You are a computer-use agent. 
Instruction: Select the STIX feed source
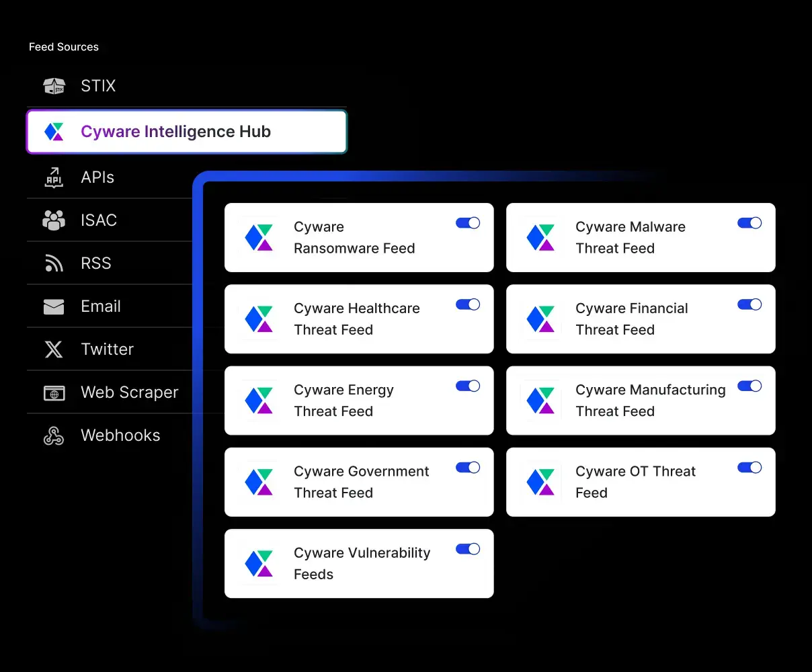tap(187, 86)
